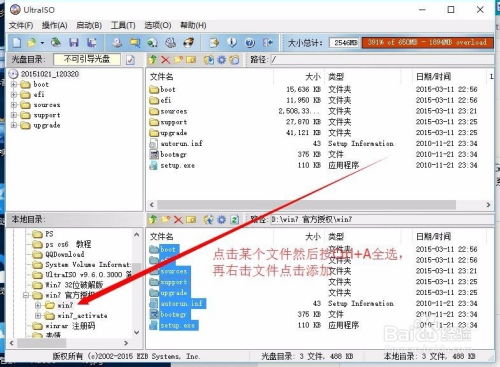This screenshot has height=367, width=500.
Task: Click the local path field D:\win7
Action: coord(381,219)
